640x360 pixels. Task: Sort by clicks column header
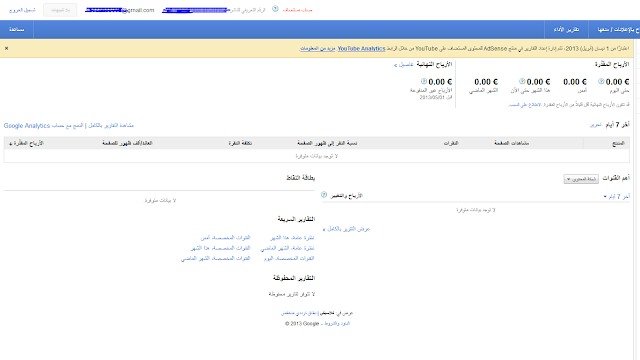(x=451, y=143)
